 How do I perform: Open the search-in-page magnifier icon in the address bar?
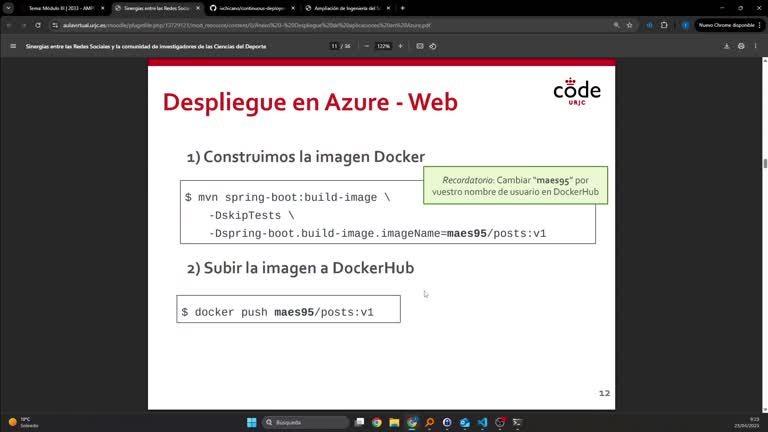[x=616, y=25]
